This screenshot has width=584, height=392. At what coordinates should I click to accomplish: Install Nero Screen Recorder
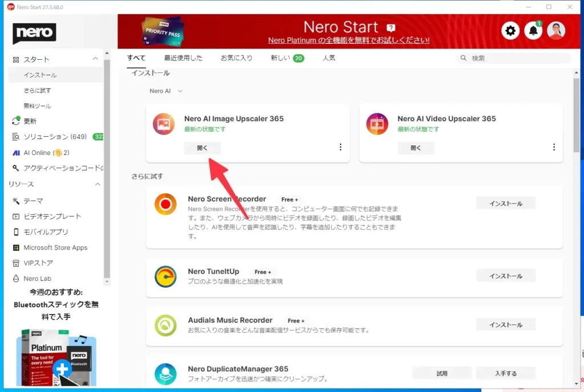coord(505,203)
